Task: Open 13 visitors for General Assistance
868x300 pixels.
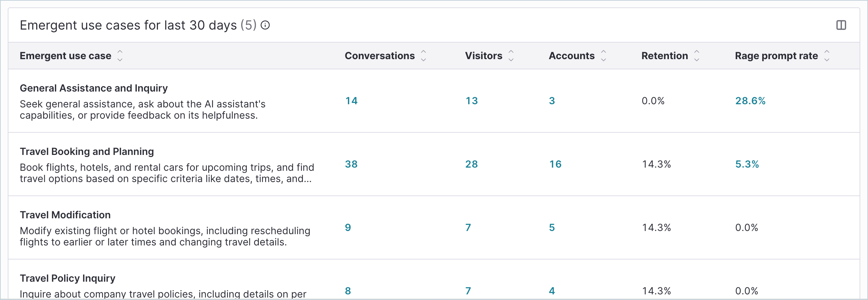Action: pyautogui.click(x=472, y=101)
